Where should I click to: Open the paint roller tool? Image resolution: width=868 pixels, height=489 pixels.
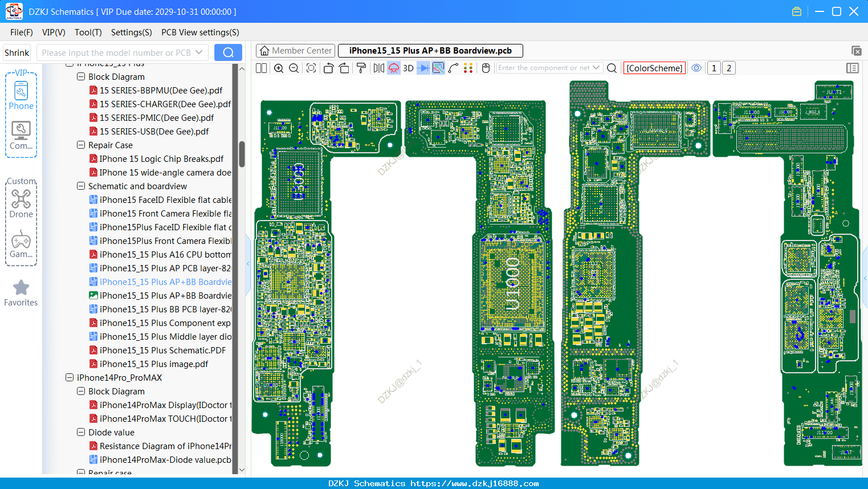pyautogui.click(x=361, y=68)
